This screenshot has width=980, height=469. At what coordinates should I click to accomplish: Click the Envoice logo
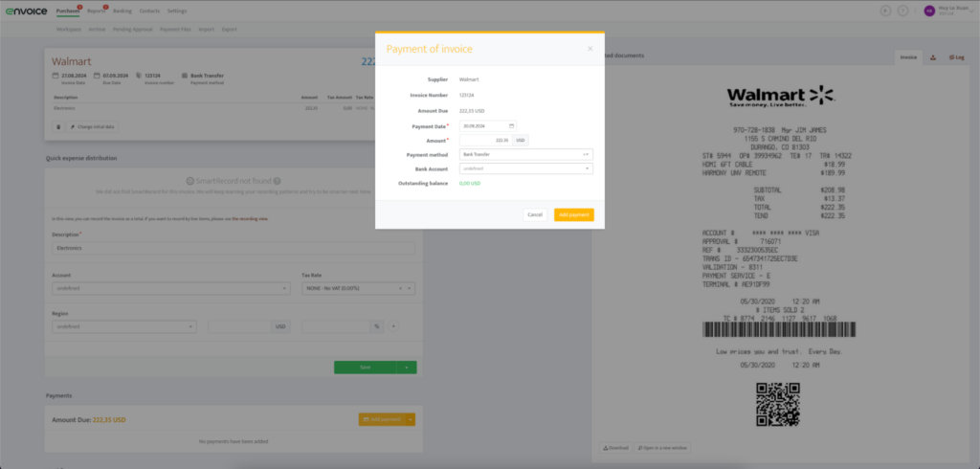[26, 11]
